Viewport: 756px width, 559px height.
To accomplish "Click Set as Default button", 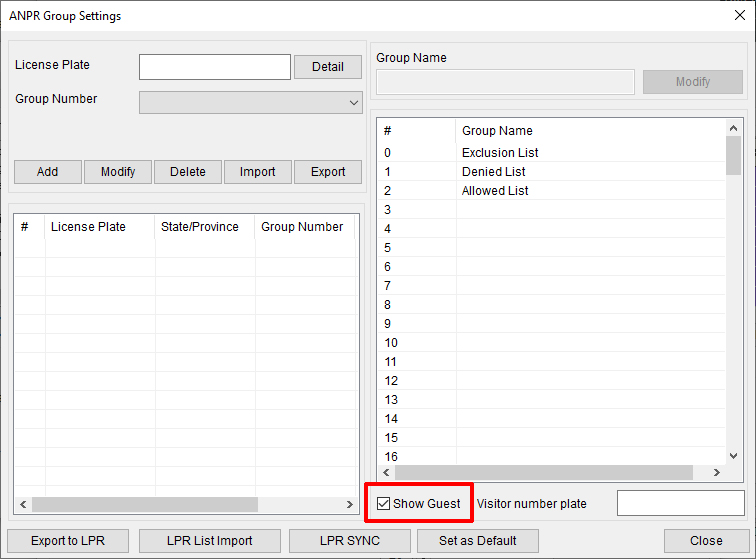I will 478,541.
